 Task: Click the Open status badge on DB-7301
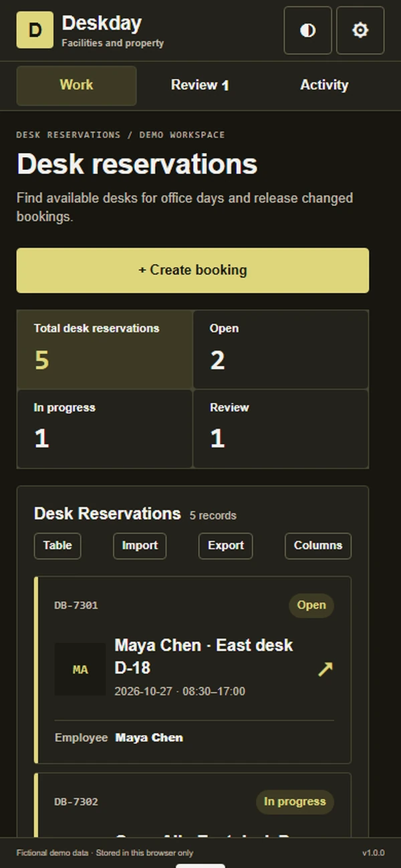(x=311, y=605)
